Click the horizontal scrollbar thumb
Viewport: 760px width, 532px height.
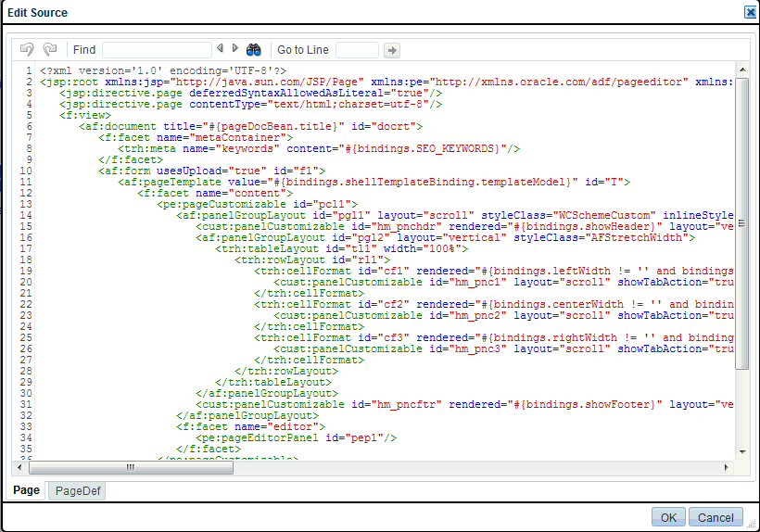(131, 467)
